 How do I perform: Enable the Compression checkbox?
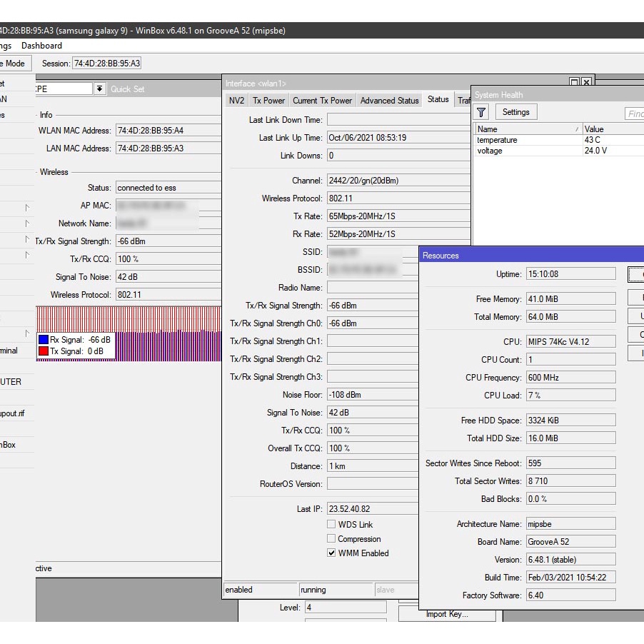click(x=331, y=539)
